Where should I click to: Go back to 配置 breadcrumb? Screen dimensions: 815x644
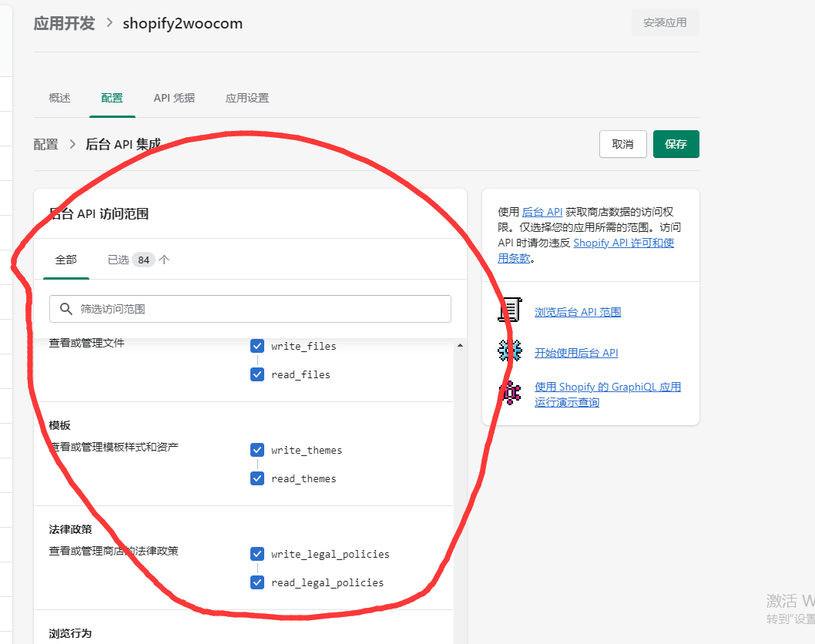click(45, 144)
